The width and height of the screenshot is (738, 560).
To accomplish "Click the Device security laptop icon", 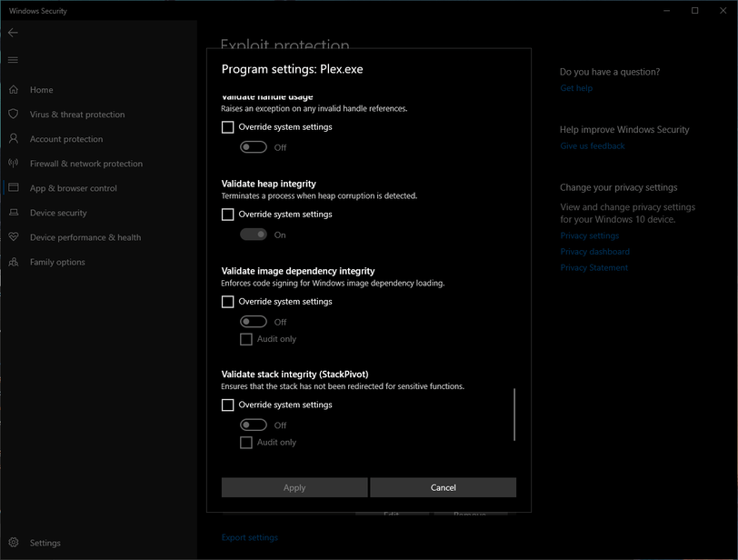I will pyautogui.click(x=14, y=212).
